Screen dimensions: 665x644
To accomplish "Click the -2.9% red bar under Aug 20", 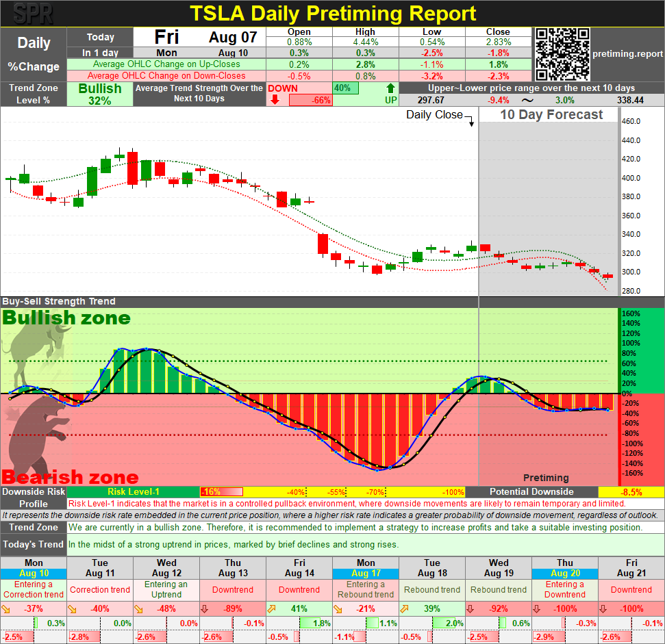I will click(549, 636).
